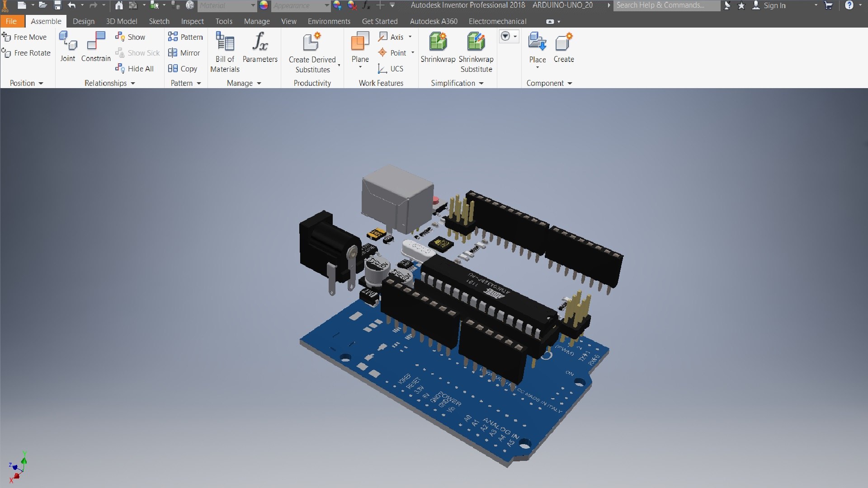Screen dimensions: 868x488
Task: Click the appearance color sphere swatch
Action: pos(264,5)
